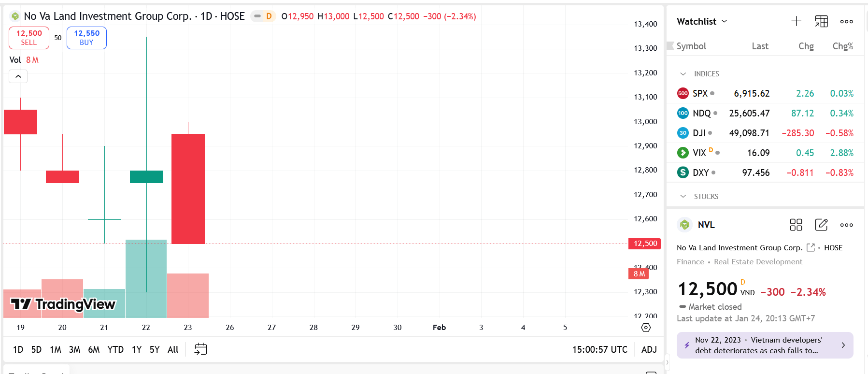Open the NVL details three-dots menu
This screenshot has width=868, height=374.
coord(846,225)
